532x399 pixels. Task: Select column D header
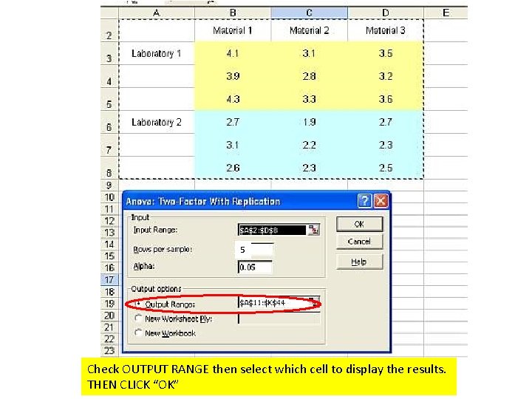click(386, 13)
